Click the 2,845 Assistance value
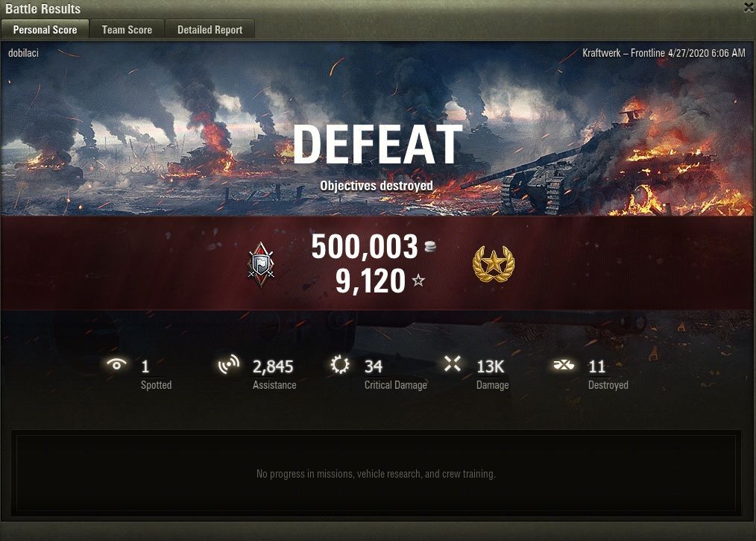 pyautogui.click(x=273, y=367)
